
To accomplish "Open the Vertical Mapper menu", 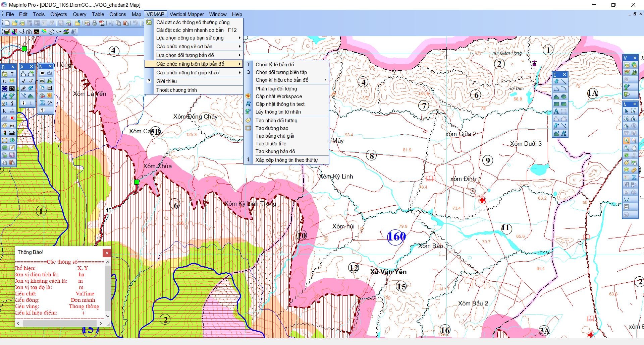I will (x=186, y=14).
